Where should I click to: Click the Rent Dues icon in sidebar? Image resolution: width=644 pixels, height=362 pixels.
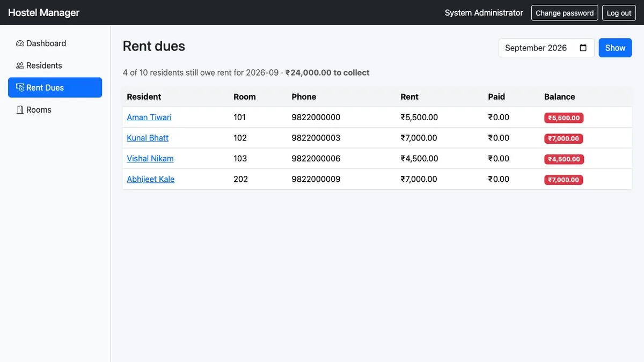[20, 87]
